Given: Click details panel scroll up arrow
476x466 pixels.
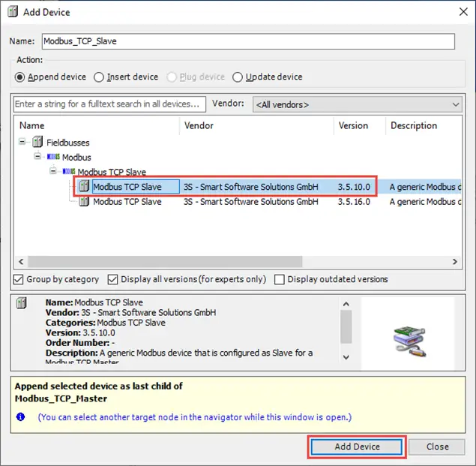Looking at the screenshot, I should [x=346, y=304].
